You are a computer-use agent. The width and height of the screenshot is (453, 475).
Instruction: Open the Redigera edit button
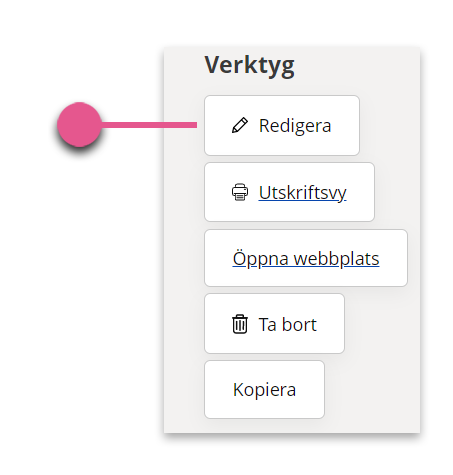pos(282,125)
